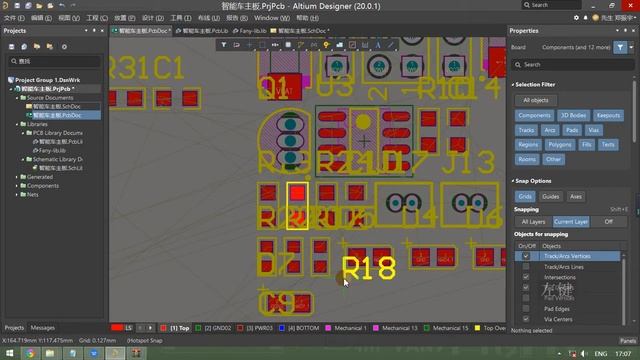Screen dimensions: 640x360
Task: Toggle Pads selection filter
Action: [x=572, y=130]
